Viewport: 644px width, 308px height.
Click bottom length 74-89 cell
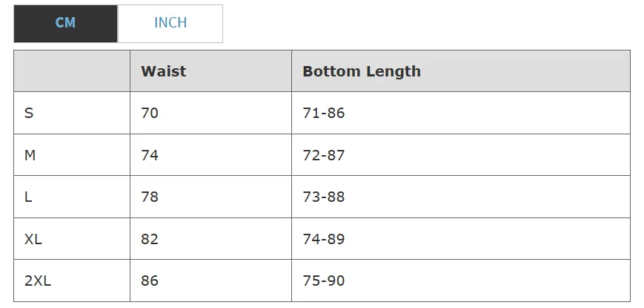(461, 239)
